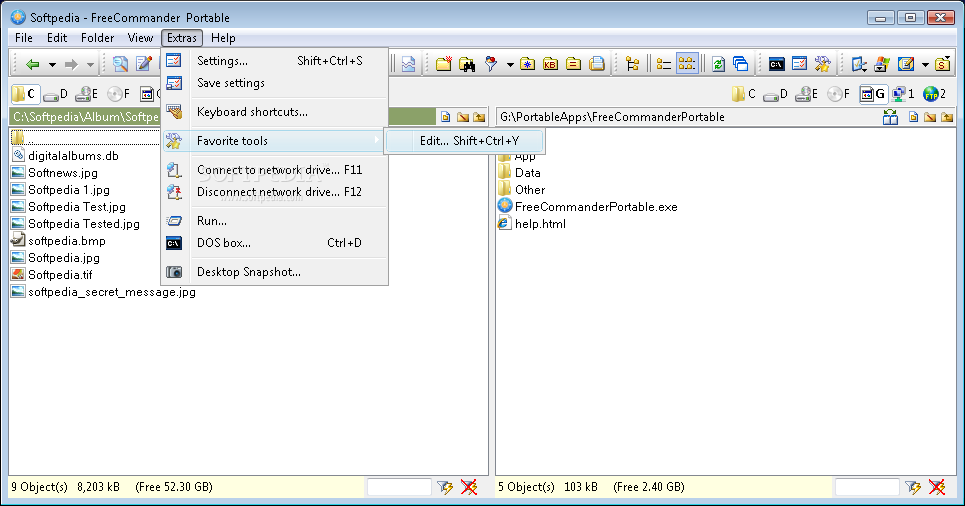
Task: Open the Forward history dropdown arrow
Action: click(90, 65)
